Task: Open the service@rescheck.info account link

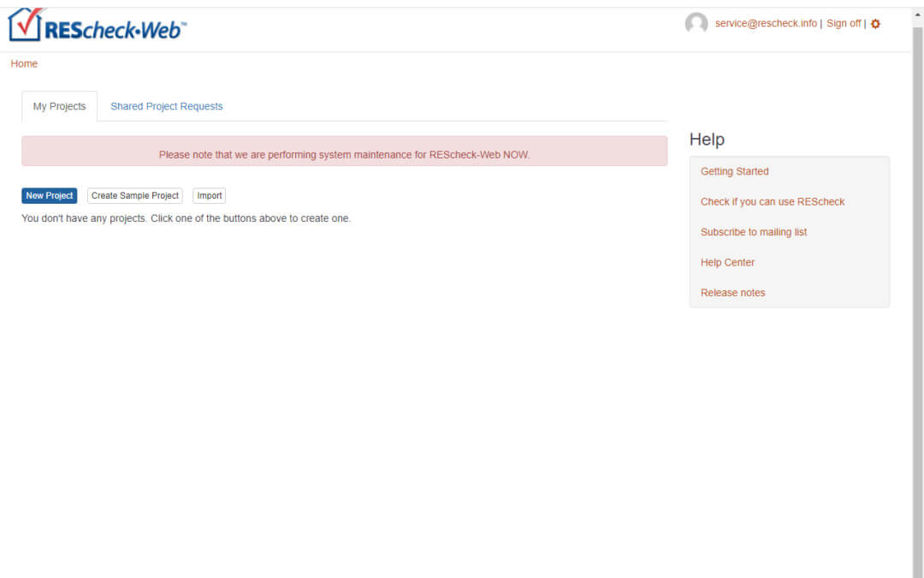Action: click(x=766, y=24)
